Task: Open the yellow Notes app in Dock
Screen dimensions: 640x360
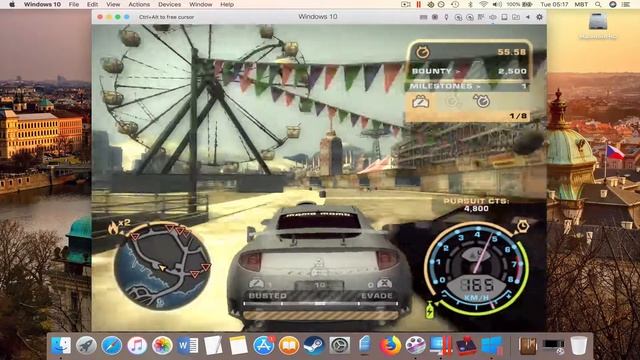Action: tap(238, 346)
